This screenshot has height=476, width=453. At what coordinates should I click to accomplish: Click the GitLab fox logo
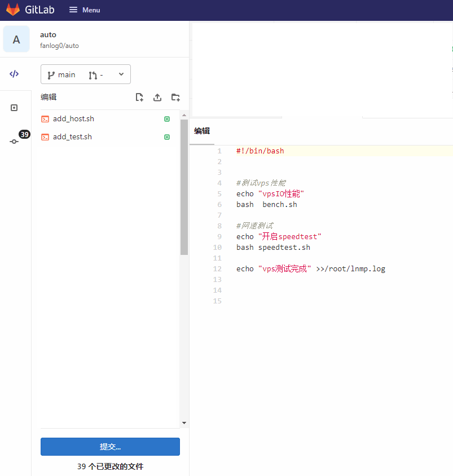pyautogui.click(x=13, y=10)
